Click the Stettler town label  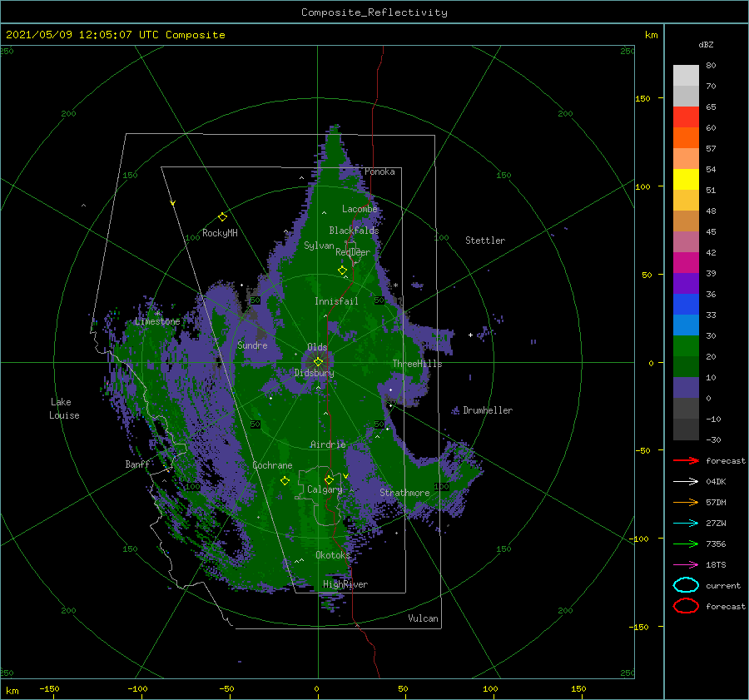click(x=485, y=241)
